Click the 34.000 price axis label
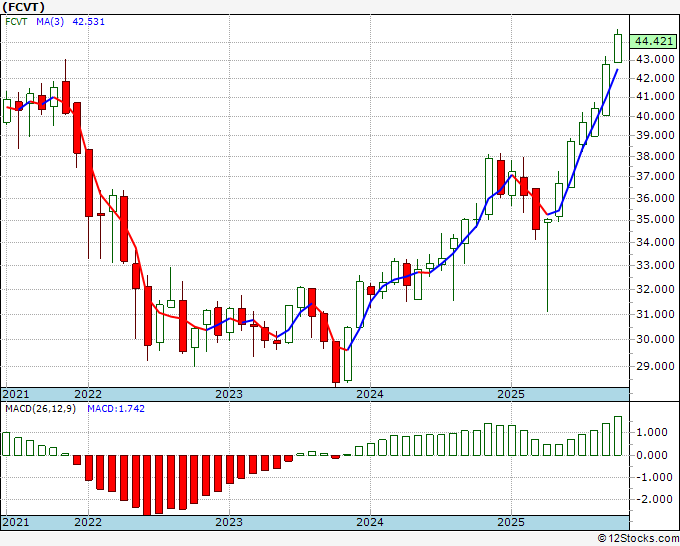680x546 pixels. pos(655,242)
